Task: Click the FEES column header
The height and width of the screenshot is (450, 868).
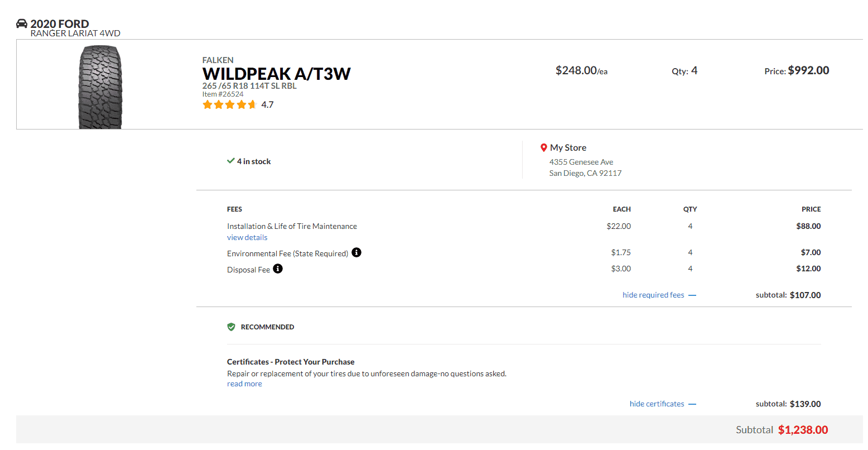Action: 234,209
